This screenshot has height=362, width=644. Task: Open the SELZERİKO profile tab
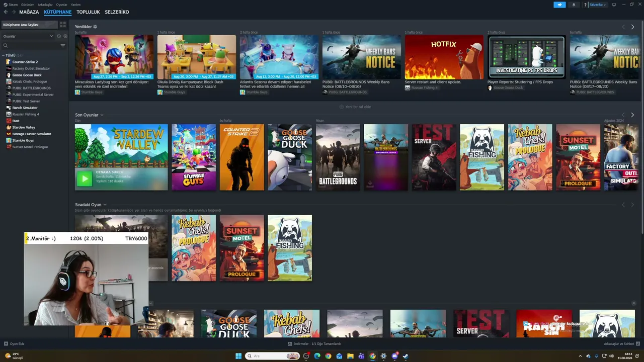117,12
